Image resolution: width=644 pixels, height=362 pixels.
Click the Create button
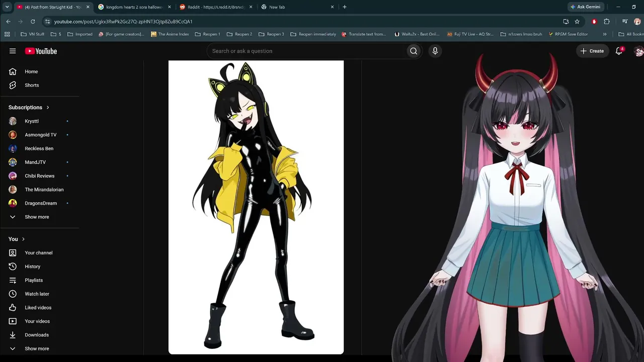tap(592, 51)
